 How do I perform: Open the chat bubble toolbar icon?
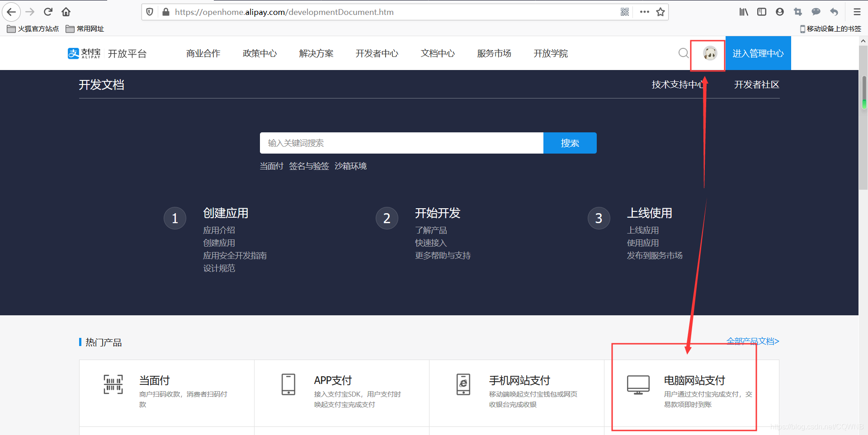(x=816, y=12)
